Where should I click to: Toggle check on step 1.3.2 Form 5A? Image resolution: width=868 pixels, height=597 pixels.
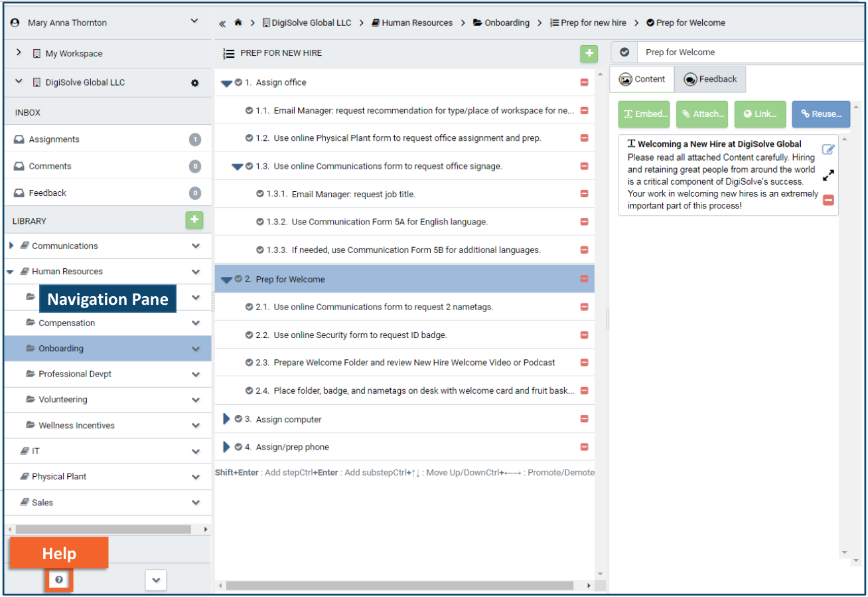[x=260, y=222]
